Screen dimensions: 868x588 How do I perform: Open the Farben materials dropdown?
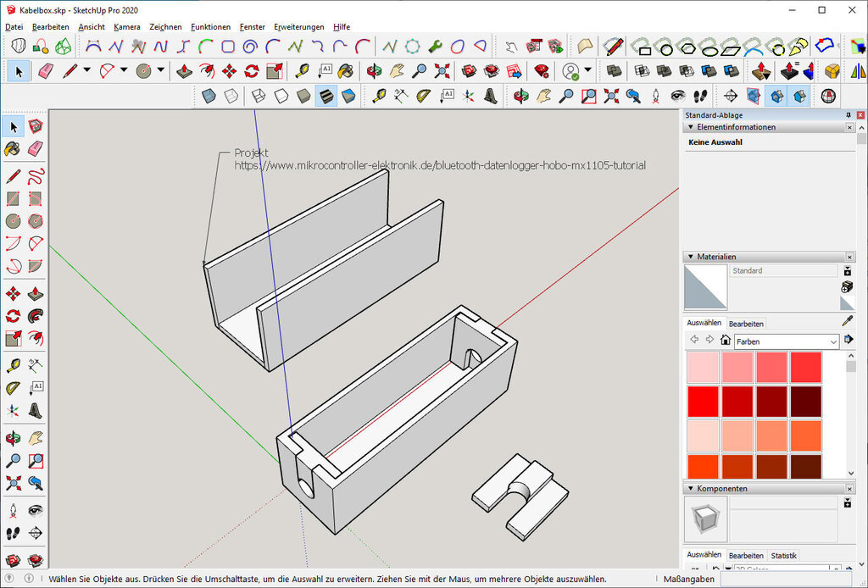pos(833,341)
